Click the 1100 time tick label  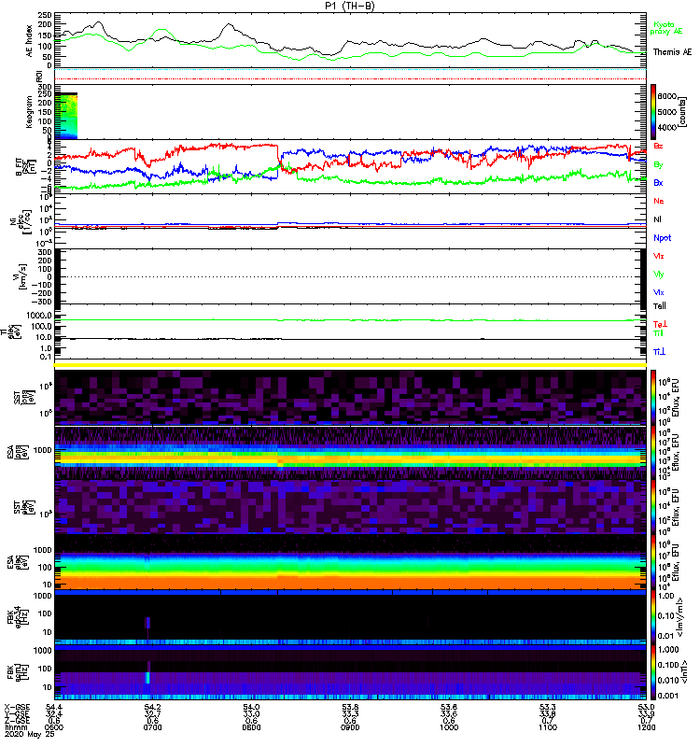tap(548, 727)
